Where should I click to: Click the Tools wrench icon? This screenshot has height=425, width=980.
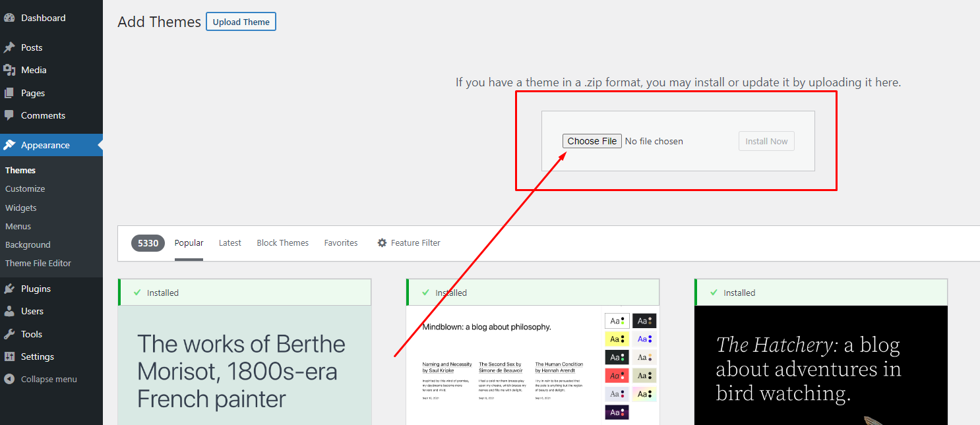9,334
